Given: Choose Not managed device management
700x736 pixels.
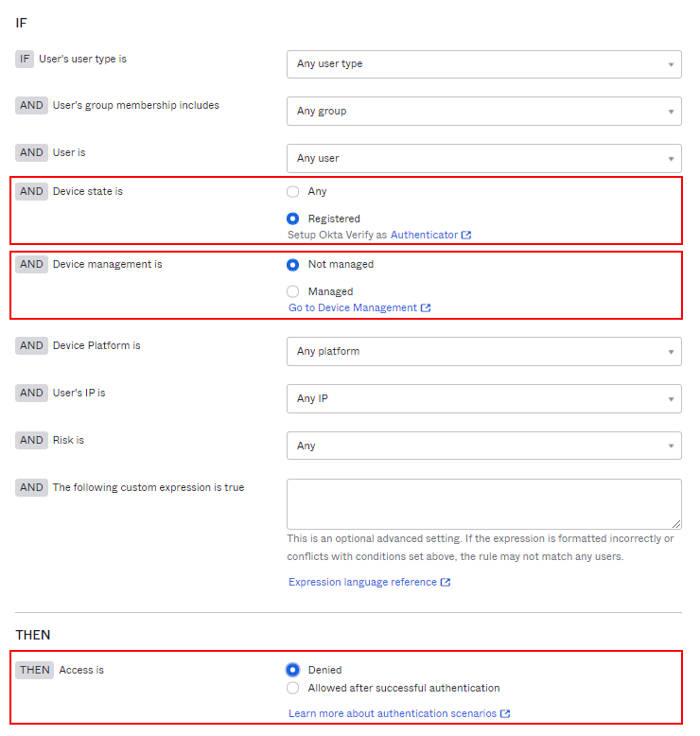Looking at the screenshot, I should (293, 265).
